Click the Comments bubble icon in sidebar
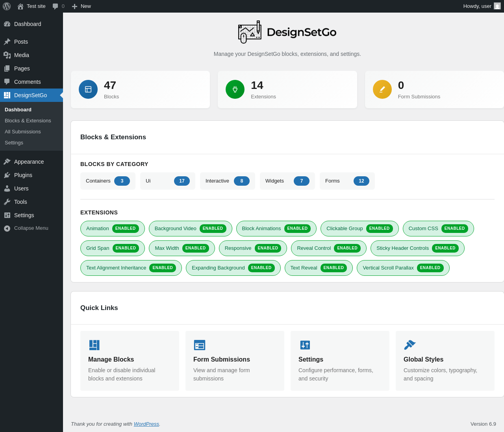Image resolution: width=504 pixels, height=432 pixels. click(7, 82)
